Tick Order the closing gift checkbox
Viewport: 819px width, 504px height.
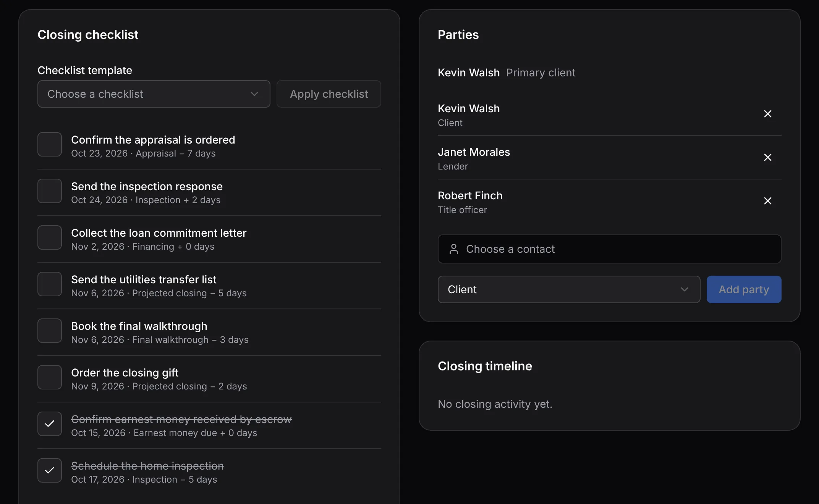[x=50, y=377]
